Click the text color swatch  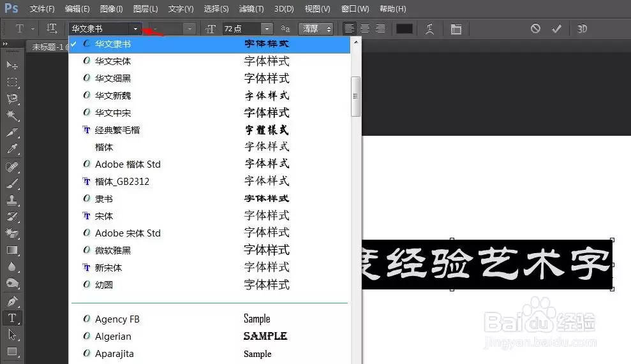(405, 29)
